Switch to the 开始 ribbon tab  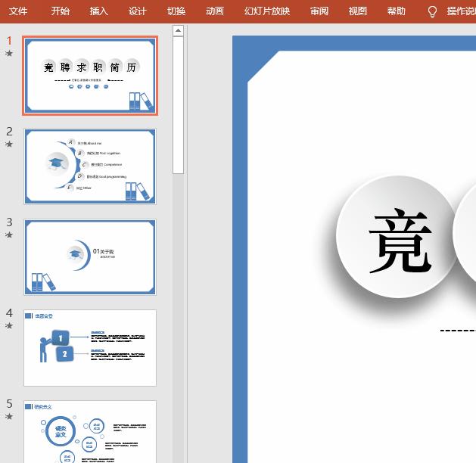click(x=61, y=11)
